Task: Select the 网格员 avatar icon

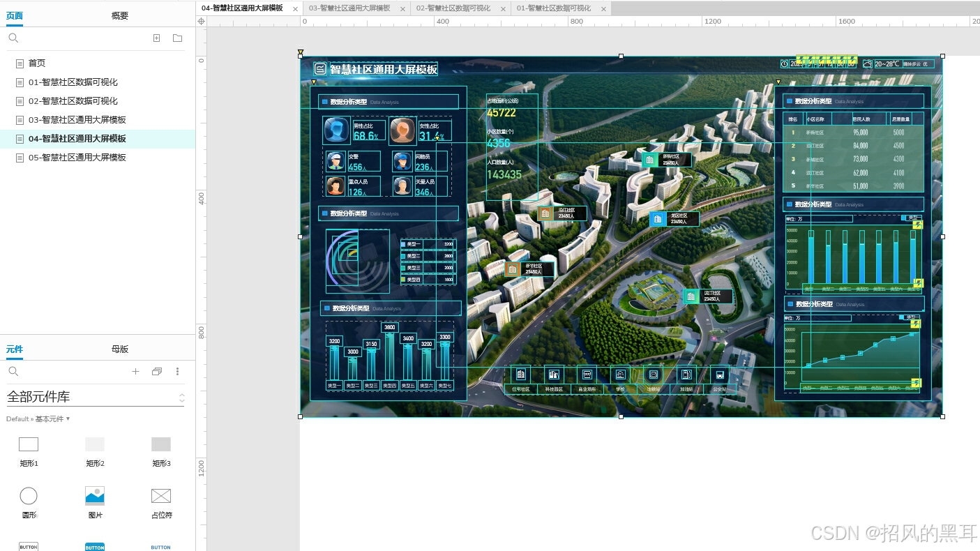Action: (402, 161)
